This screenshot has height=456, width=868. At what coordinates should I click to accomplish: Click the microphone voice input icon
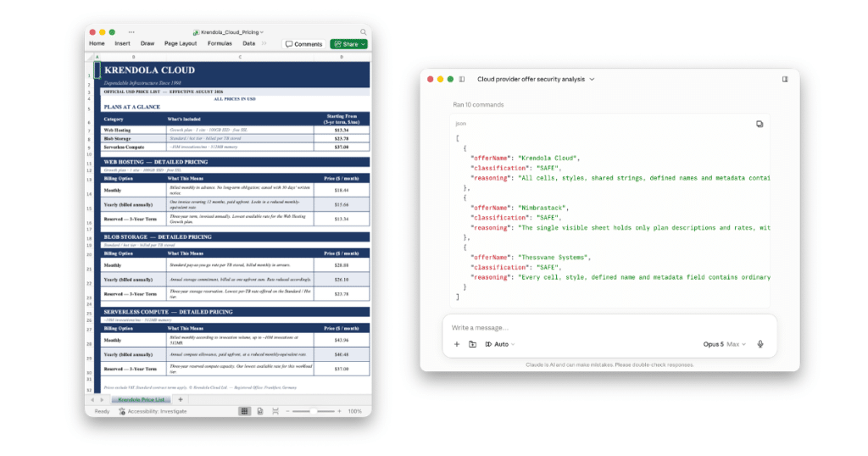tap(760, 344)
